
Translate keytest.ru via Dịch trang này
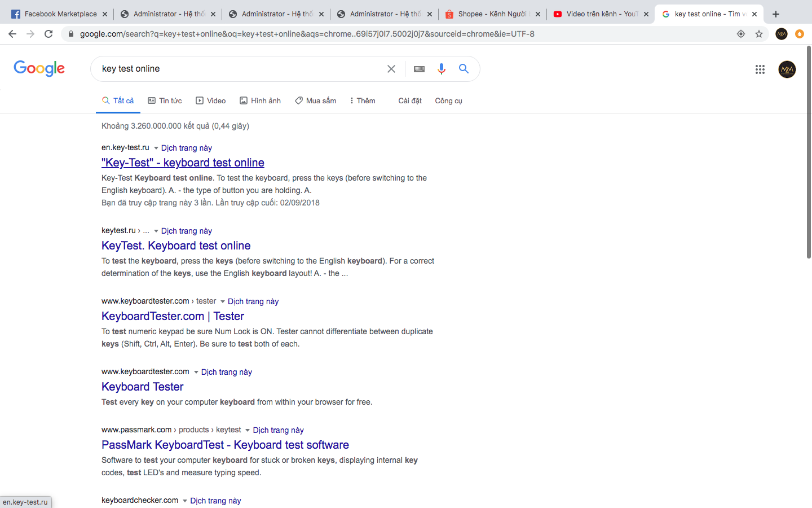(187, 231)
